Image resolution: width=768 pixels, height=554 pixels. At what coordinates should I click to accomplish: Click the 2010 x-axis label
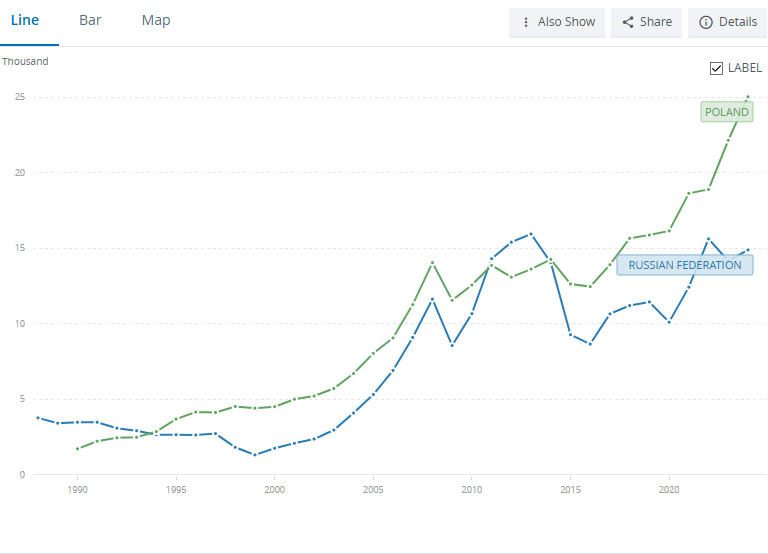click(472, 489)
